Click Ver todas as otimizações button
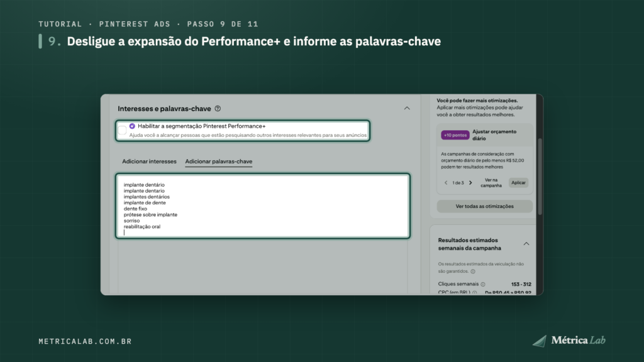 [x=485, y=206]
